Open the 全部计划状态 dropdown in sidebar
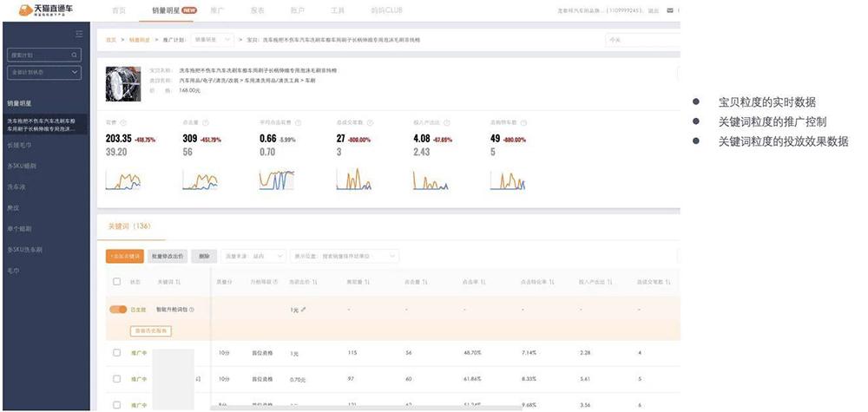The height and width of the screenshot is (412, 868). (x=44, y=74)
